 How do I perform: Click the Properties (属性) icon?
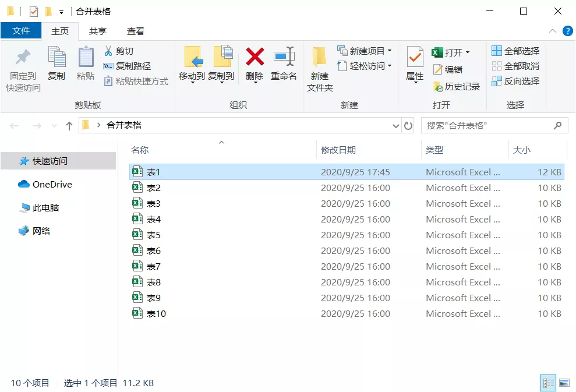tap(415, 56)
